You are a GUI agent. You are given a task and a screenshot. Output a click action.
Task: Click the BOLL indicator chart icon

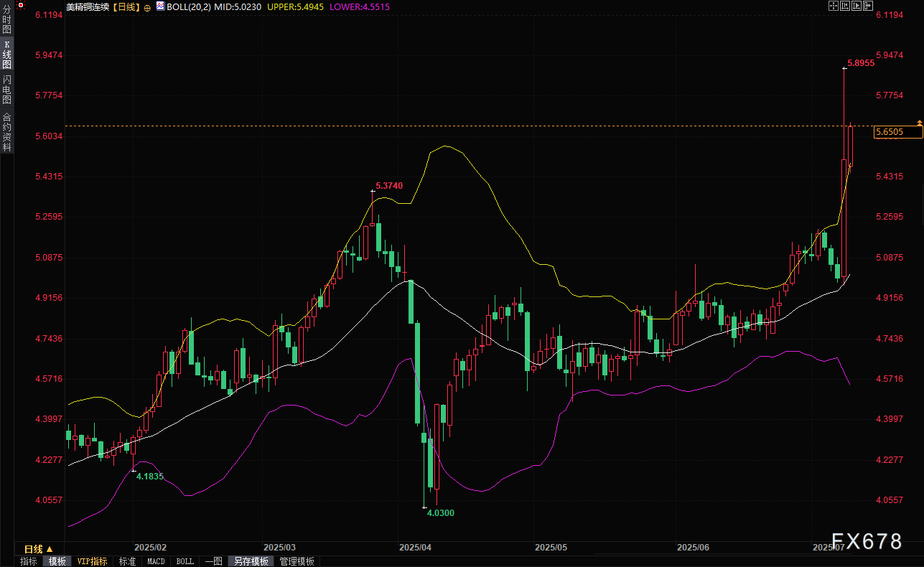pos(160,6)
